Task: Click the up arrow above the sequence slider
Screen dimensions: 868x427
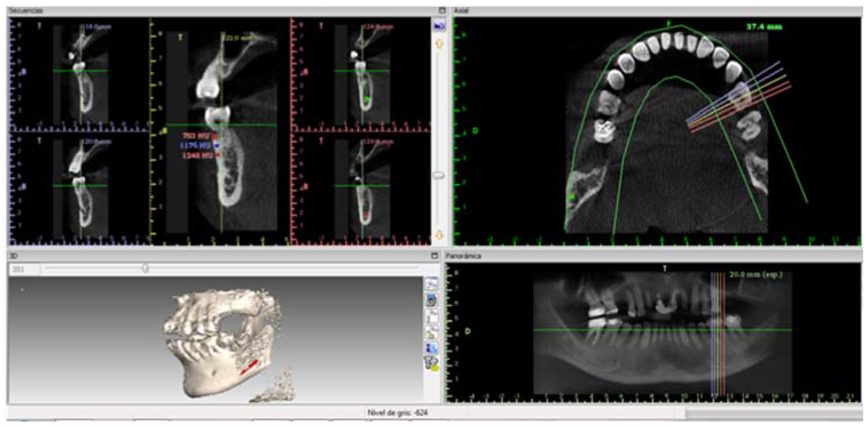Action: [x=439, y=44]
